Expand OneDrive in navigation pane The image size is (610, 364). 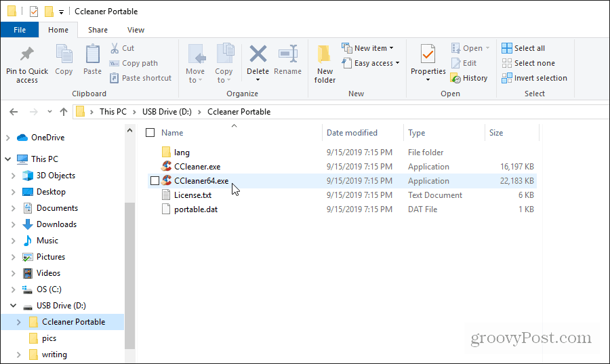click(7, 138)
